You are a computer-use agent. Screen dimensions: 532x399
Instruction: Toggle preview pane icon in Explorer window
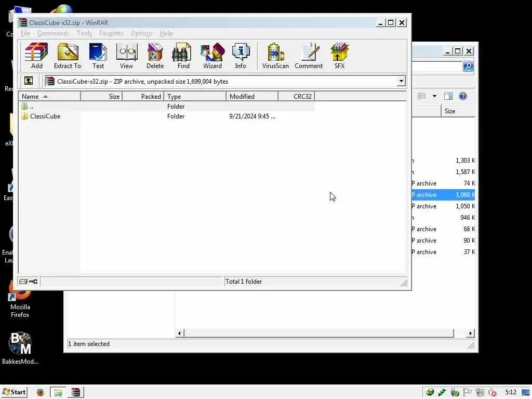pyautogui.click(x=448, y=96)
